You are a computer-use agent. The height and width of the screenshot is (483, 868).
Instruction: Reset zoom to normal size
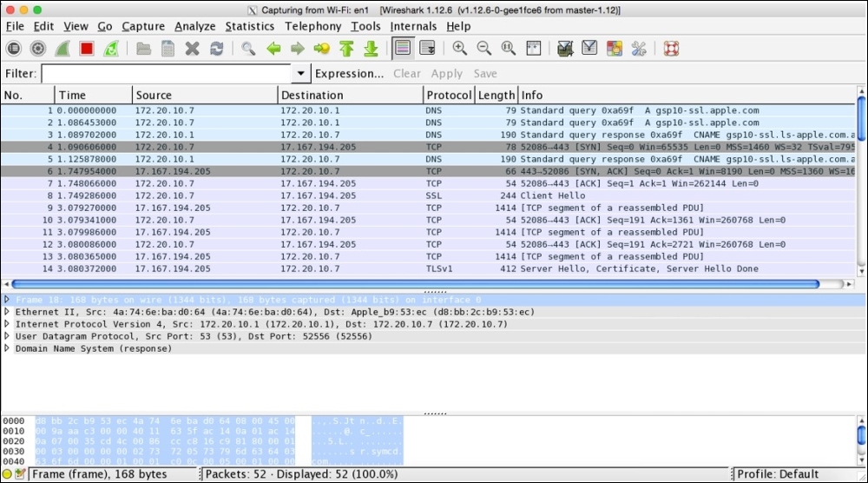508,49
